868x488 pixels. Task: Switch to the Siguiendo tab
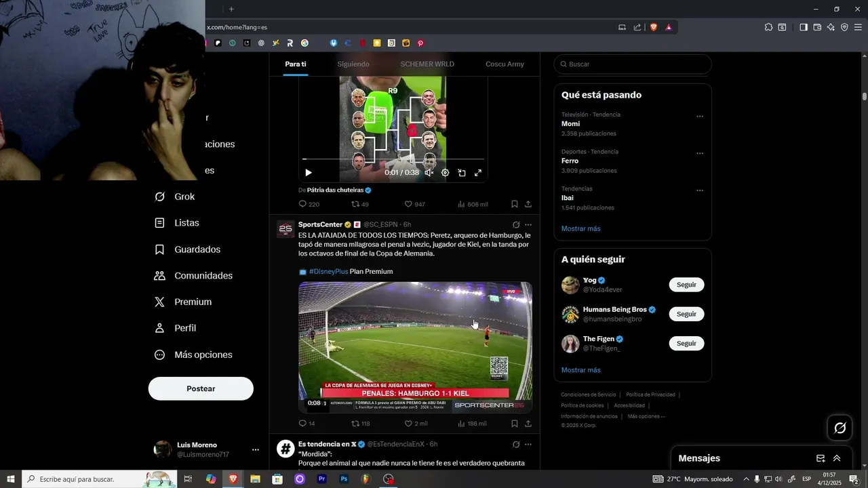353,64
